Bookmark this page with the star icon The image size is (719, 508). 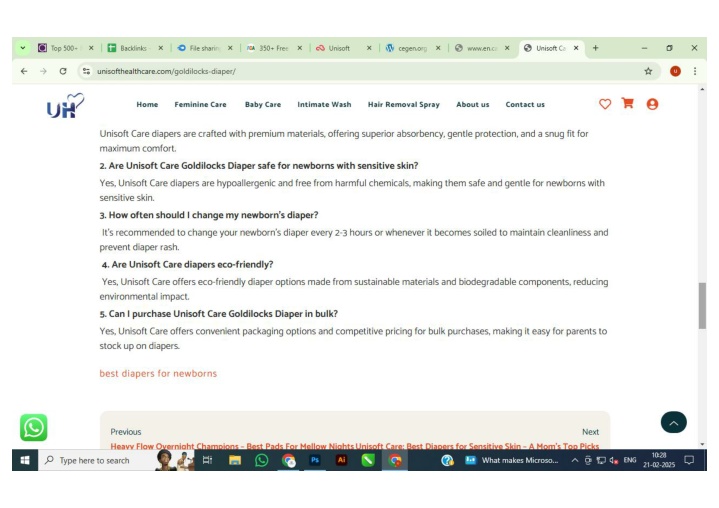pyautogui.click(x=648, y=71)
